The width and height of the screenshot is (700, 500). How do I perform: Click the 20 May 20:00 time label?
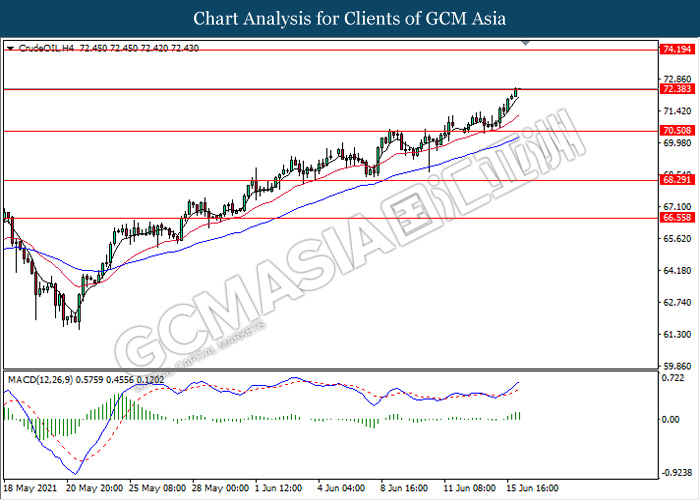click(x=95, y=488)
